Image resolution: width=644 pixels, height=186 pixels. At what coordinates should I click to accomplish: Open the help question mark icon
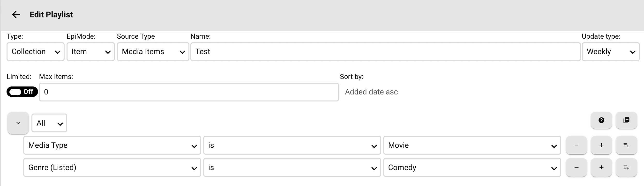601,120
